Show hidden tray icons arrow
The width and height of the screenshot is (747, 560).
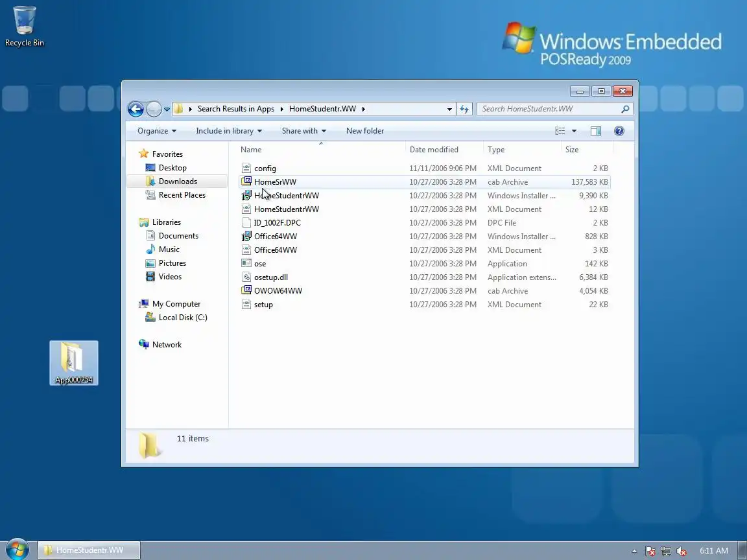pos(634,551)
